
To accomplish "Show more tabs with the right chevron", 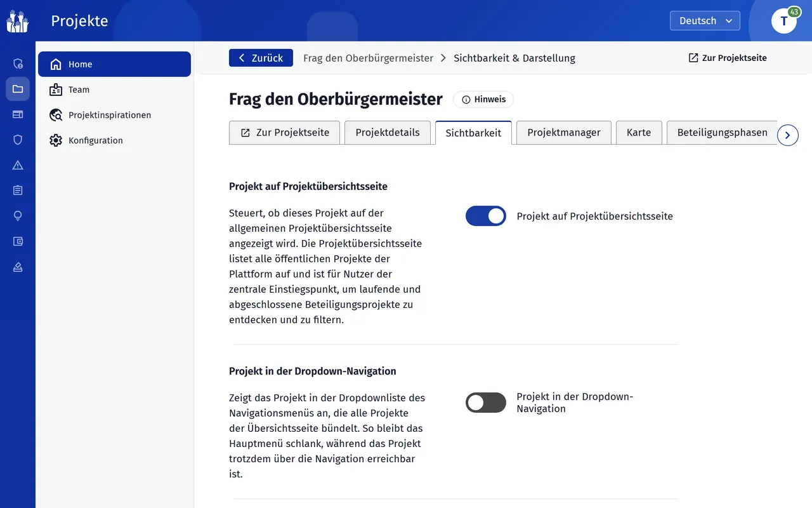I will 788,135.
